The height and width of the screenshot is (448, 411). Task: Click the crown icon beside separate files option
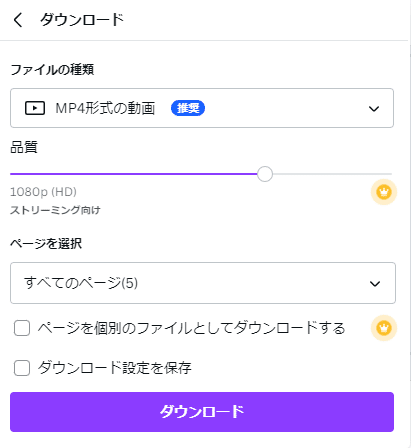coord(384,328)
